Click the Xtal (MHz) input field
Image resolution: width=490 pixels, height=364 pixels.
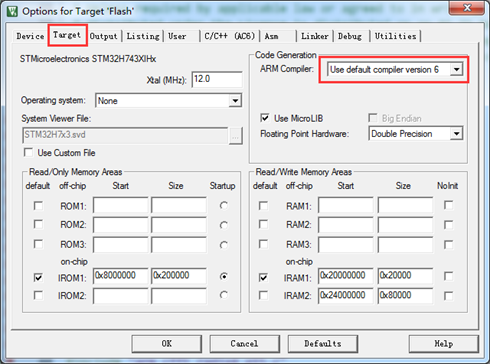(217, 79)
